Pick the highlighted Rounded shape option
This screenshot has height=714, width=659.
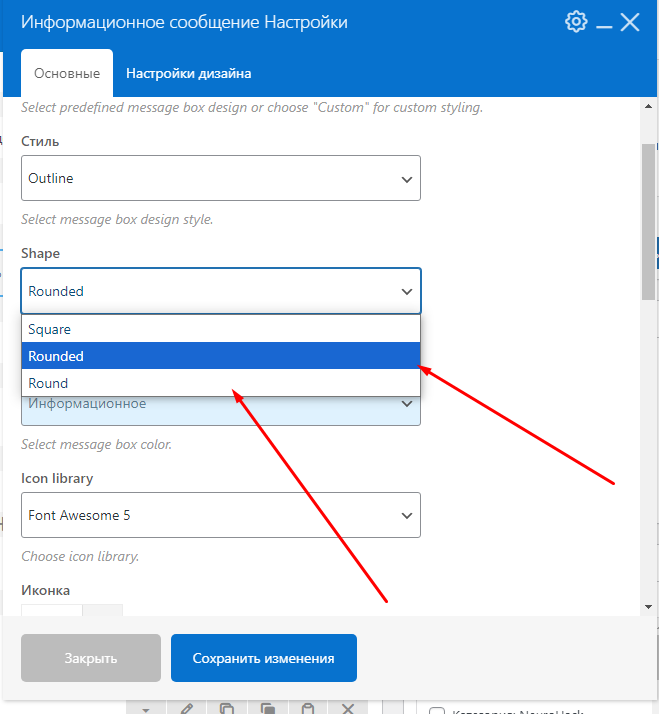(x=220, y=356)
